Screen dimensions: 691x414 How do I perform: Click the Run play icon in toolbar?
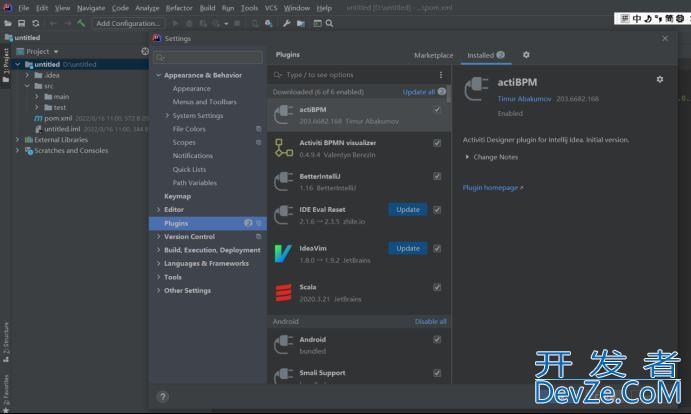point(175,23)
